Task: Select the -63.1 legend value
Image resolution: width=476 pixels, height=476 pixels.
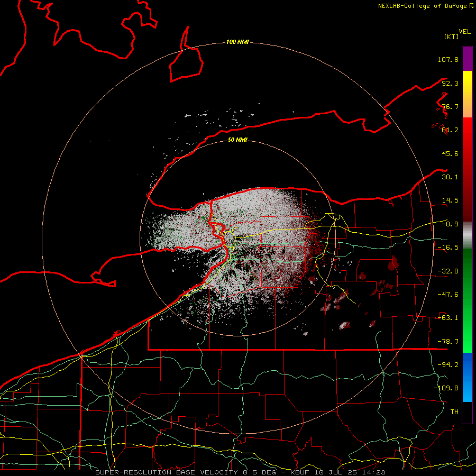Action: pyautogui.click(x=448, y=318)
